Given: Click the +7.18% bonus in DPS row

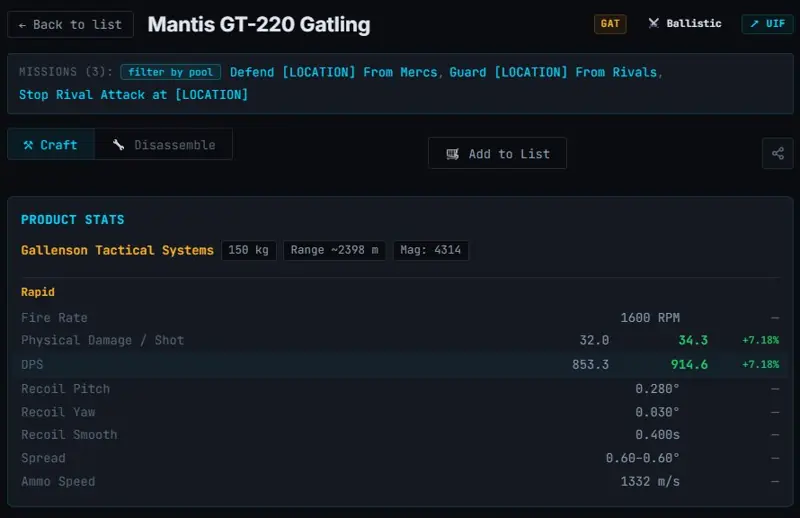Looking at the screenshot, I should coord(761,364).
